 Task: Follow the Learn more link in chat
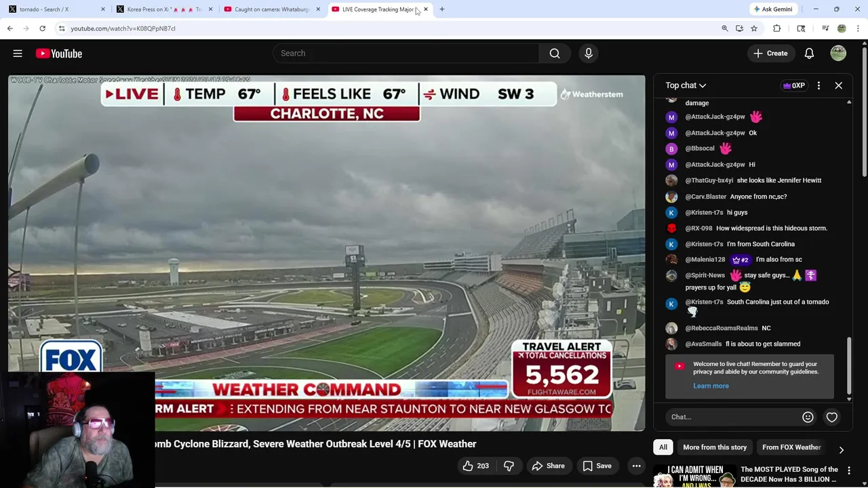711,386
